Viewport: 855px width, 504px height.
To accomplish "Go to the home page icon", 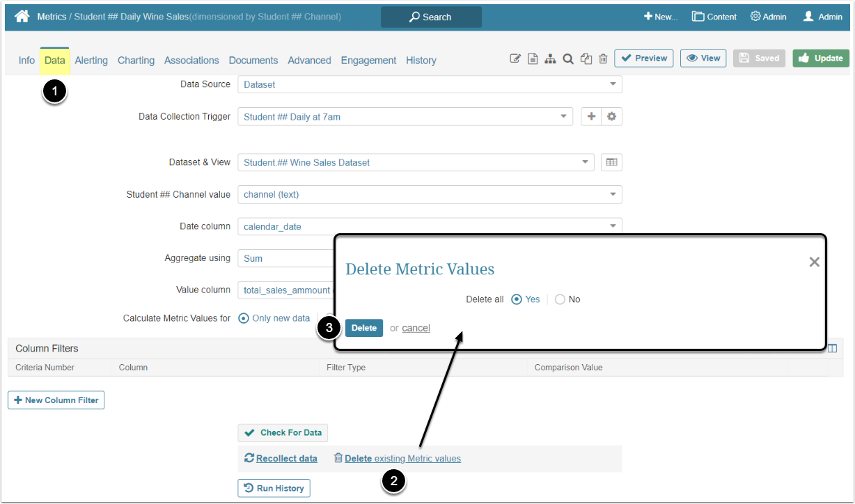I will [22, 16].
